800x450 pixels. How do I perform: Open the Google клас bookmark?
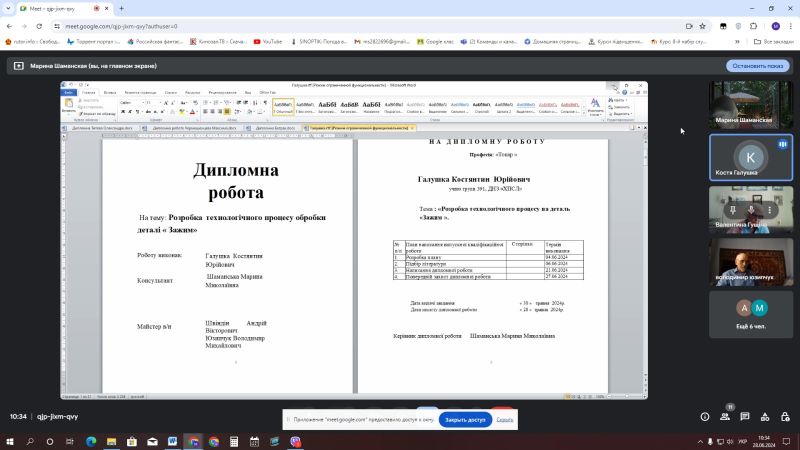pos(435,42)
